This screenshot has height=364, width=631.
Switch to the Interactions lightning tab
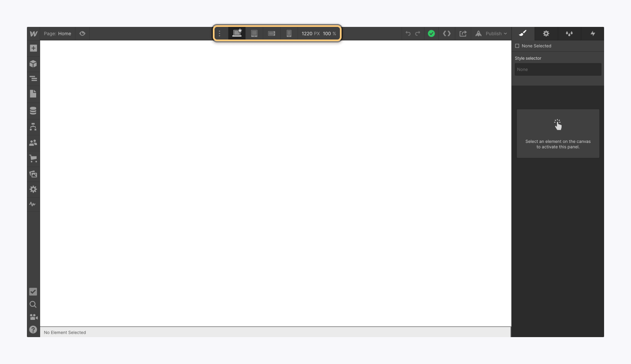point(593,34)
